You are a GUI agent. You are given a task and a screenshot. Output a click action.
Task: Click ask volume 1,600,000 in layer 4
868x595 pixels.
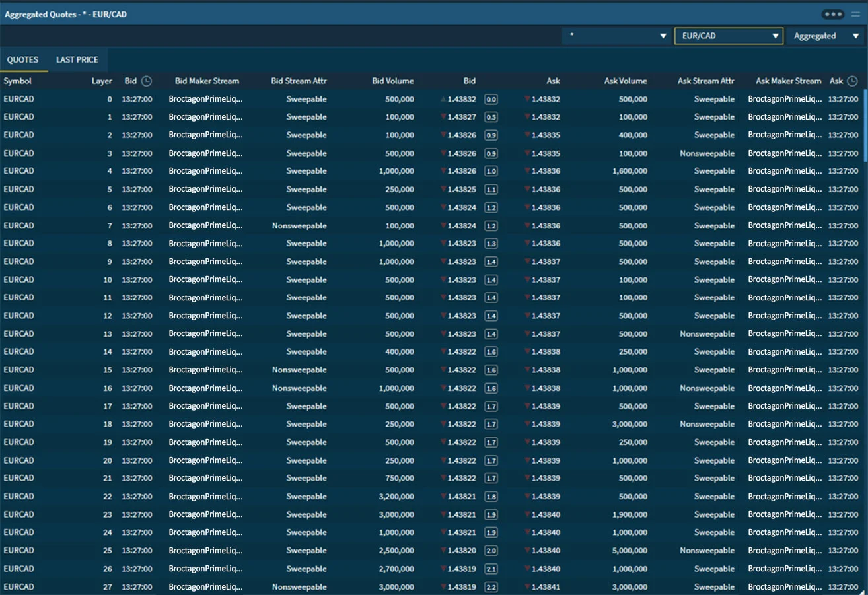click(x=630, y=171)
